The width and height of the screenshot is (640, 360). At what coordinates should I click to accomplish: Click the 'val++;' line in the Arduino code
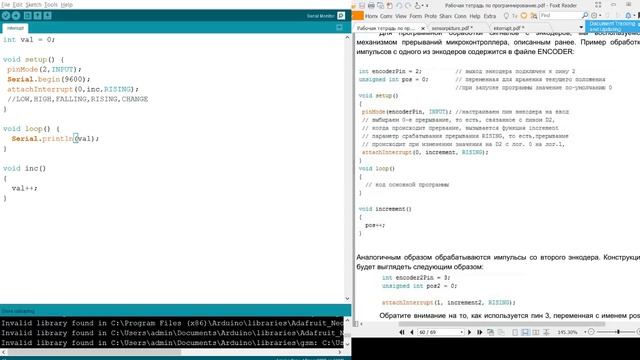pyautogui.click(x=24, y=188)
